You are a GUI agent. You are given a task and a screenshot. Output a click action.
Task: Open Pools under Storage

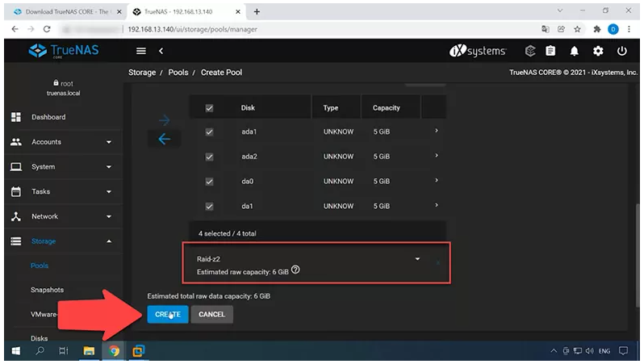pyautogui.click(x=40, y=266)
